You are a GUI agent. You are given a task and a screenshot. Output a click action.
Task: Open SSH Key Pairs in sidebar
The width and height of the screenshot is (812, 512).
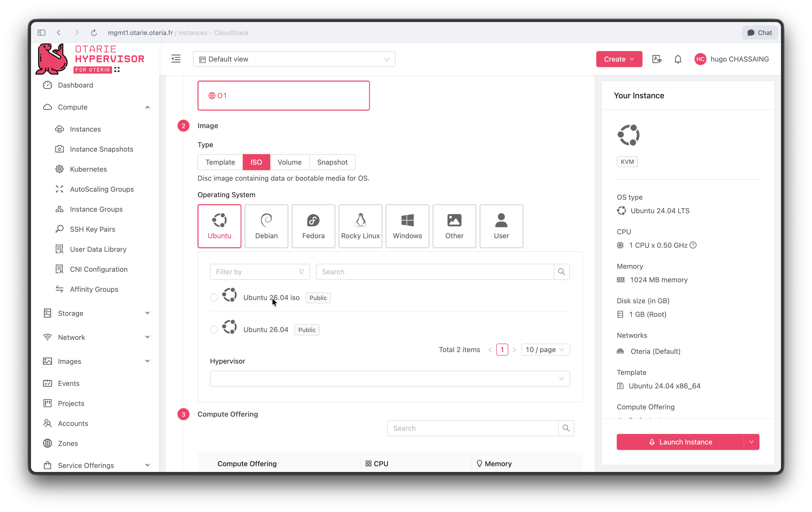pos(92,229)
